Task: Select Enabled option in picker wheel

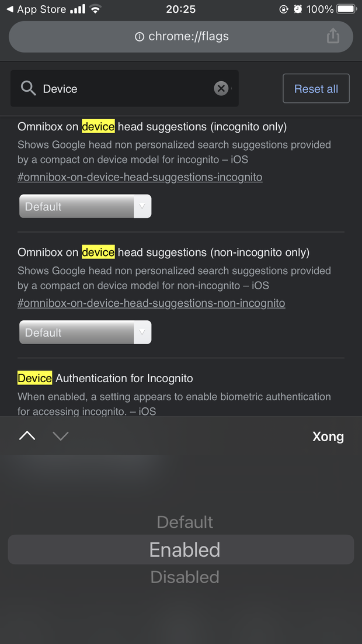Action: (x=185, y=550)
